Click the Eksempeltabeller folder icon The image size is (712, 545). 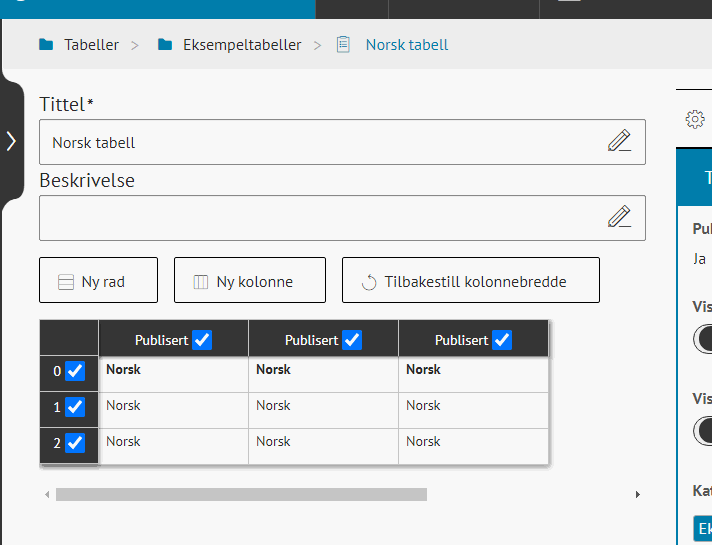(x=165, y=45)
